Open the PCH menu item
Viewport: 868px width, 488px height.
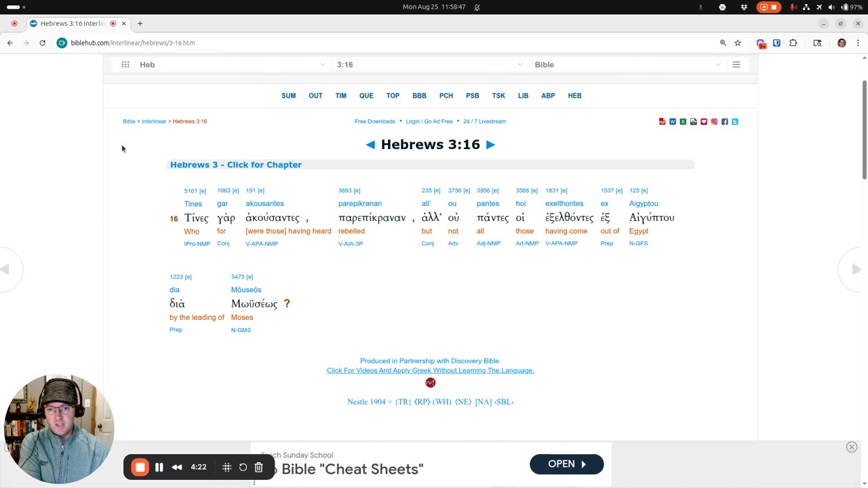(446, 96)
